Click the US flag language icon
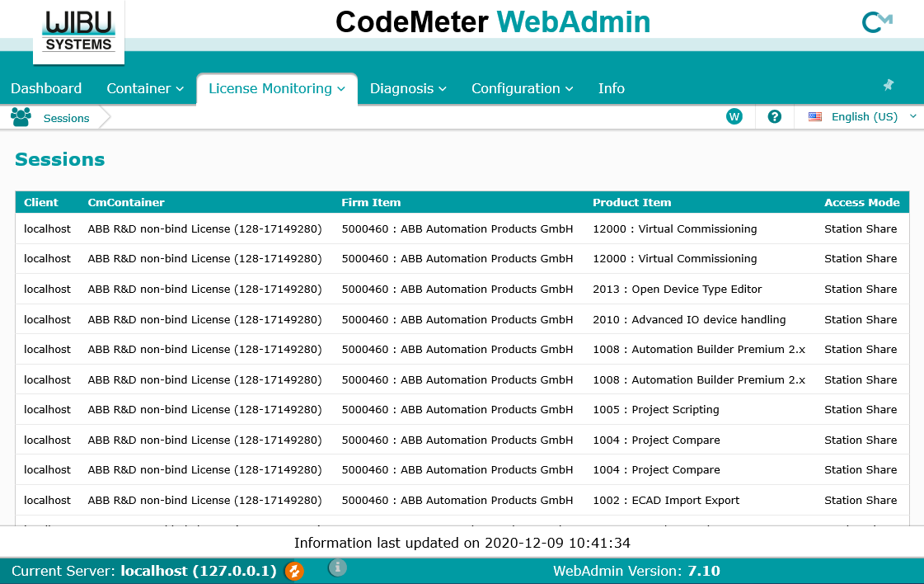The width and height of the screenshot is (924, 584). point(815,117)
